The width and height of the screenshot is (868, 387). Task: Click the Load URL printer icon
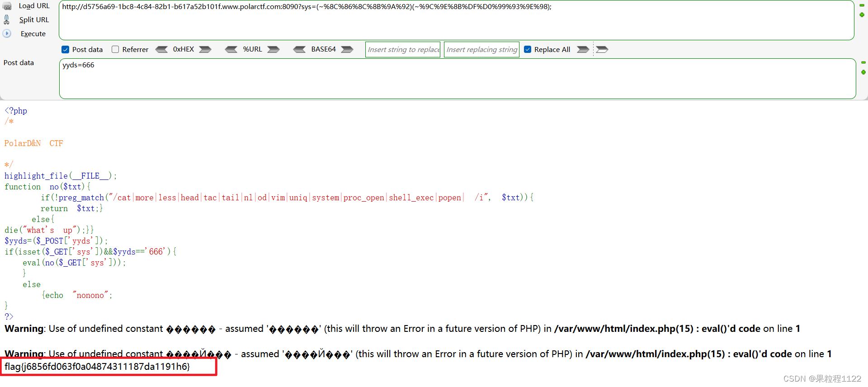[x=7, y=6]
